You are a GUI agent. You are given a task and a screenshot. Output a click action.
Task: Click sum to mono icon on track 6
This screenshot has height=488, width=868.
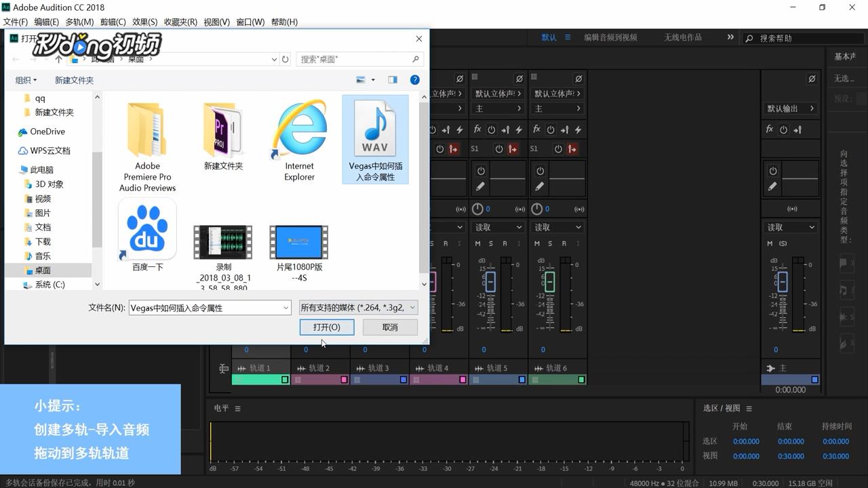point(579,209)
